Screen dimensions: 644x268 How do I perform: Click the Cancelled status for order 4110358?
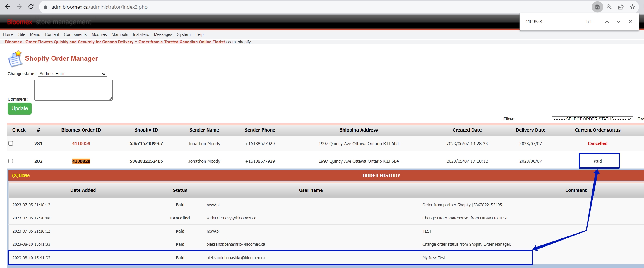click(597, 143)
